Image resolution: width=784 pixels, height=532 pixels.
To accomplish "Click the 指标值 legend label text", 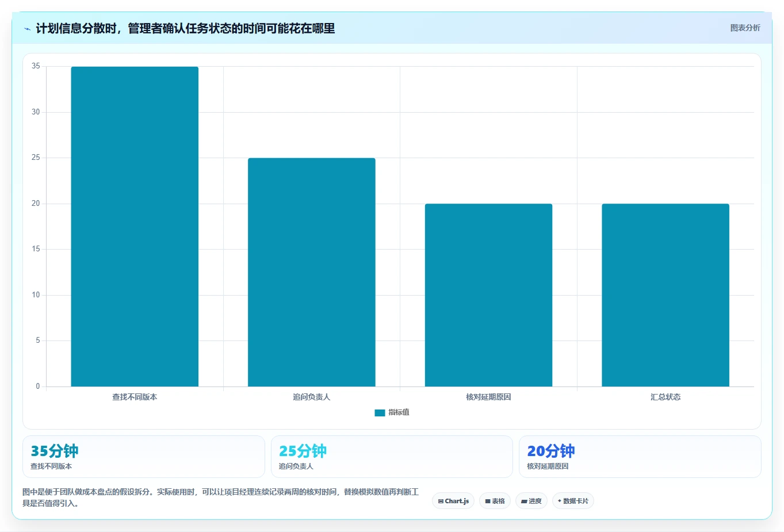I will point(399,412).
